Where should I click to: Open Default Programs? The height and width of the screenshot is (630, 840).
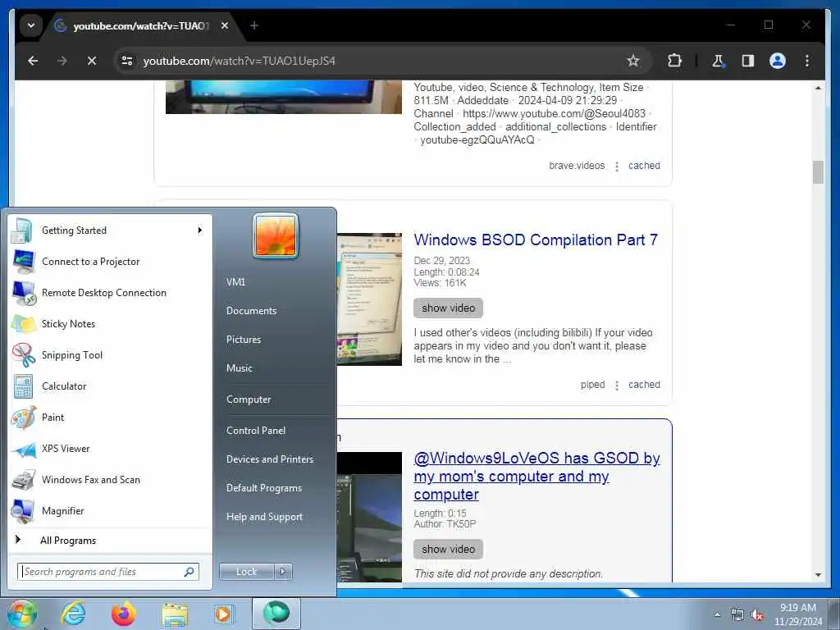point(264,488)
